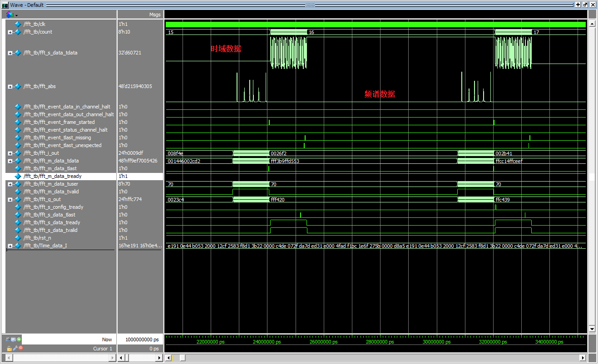Viewport: 598px width, 364px height.
Task: Click the diamond icon beside /fft_tb/fft_s_data_tlast
Action: pyautogui.click(x=17, y=215)
